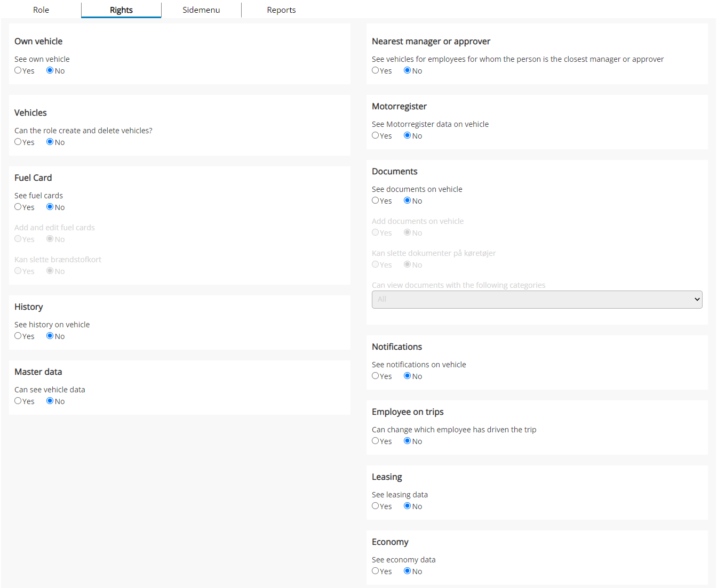Choose No for change employee on trip
Image resolution: width=717 pixels, height=588 pixels.
click(x=408, y=441)
